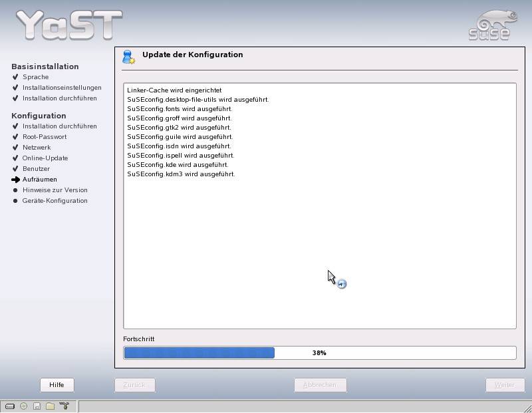The image size is (532, 413).
Task: Click the bullet next to Hinweise zur Version
Action: pos(15,190)
